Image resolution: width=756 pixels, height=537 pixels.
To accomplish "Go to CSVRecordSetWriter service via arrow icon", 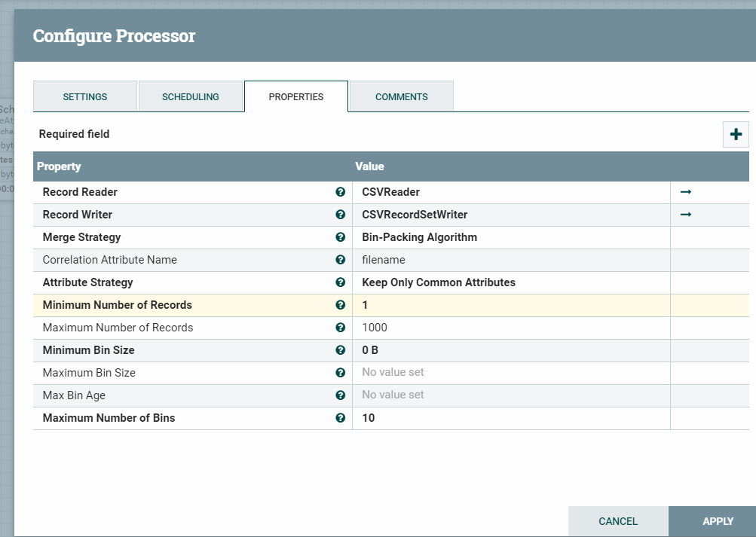I will click(x=685, y=215).
